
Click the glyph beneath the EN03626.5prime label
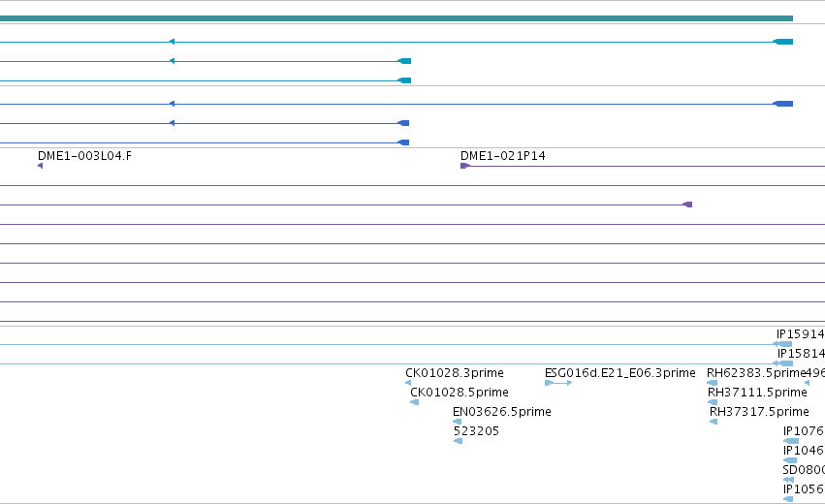pos(458,422)
